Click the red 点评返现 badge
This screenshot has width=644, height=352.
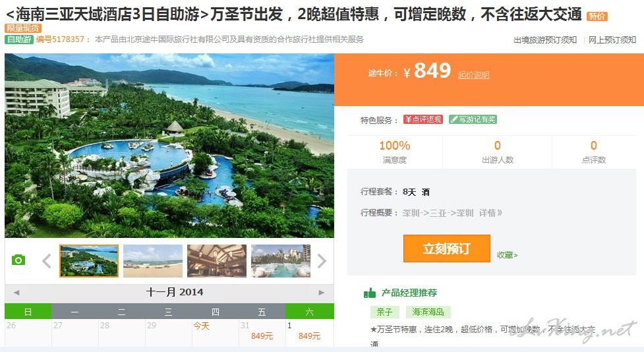423,119
